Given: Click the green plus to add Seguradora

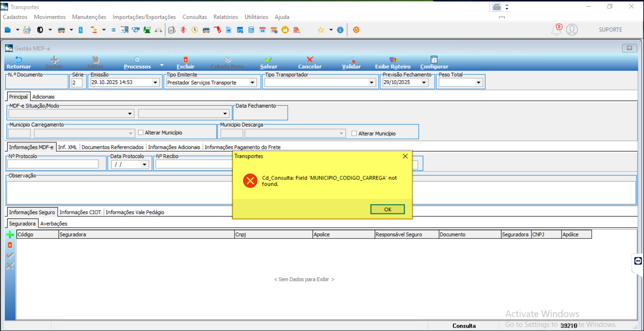Looking at the screenshot, I should click(10, 235).
